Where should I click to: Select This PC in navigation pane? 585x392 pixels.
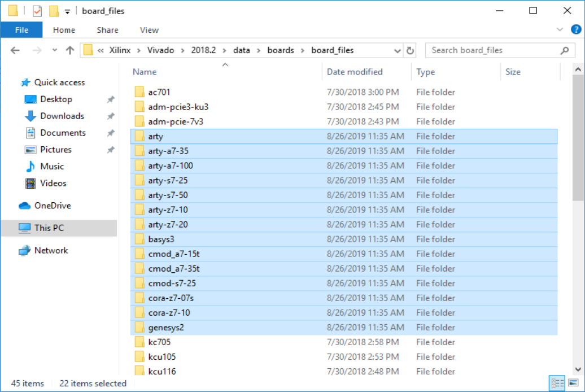pyautogui.click(x=59, y=228)
